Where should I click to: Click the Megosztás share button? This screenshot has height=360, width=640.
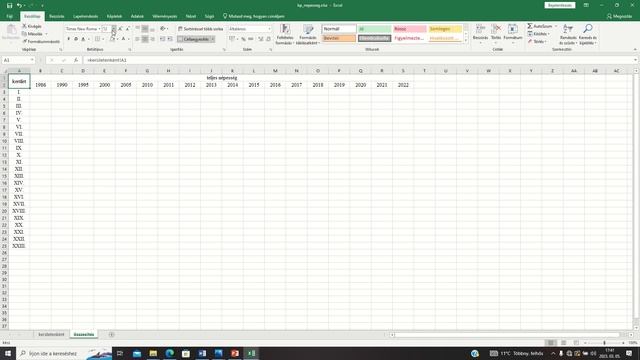(619, 16)
